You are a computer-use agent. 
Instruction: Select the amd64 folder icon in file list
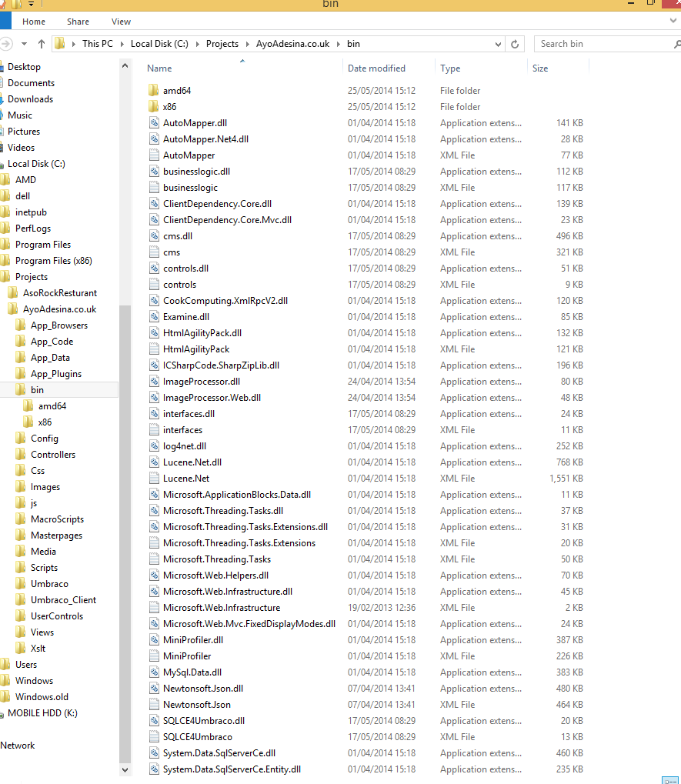tap(154, 91)
